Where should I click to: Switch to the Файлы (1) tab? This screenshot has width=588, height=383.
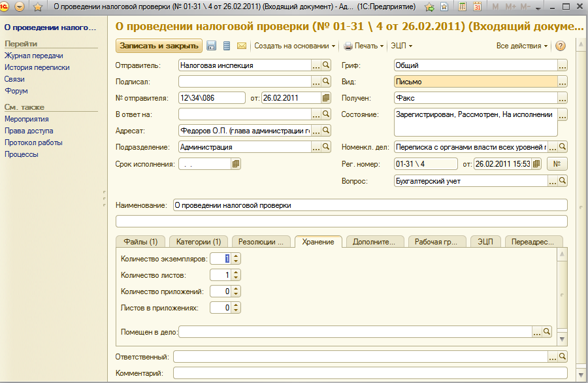click(x=140, y=242)
